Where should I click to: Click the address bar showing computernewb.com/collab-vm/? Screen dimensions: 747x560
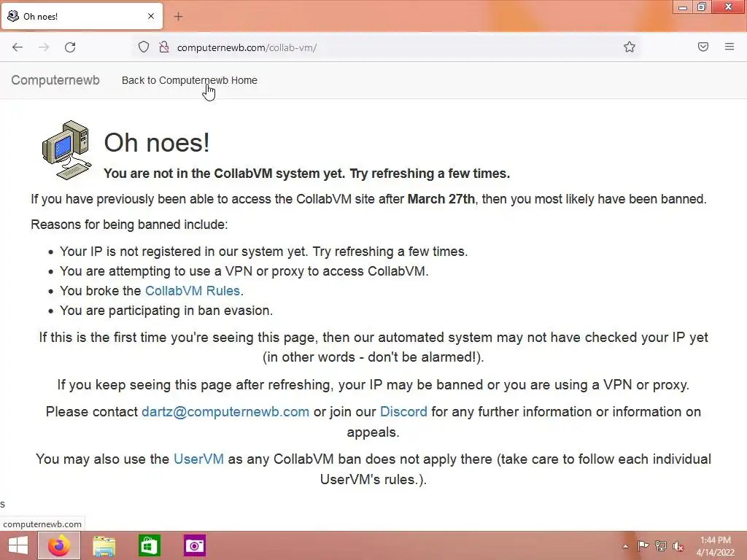coord(386,47)
